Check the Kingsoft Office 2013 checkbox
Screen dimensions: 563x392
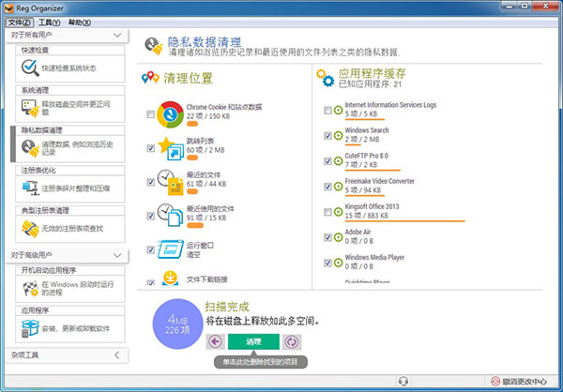[327, 212]
